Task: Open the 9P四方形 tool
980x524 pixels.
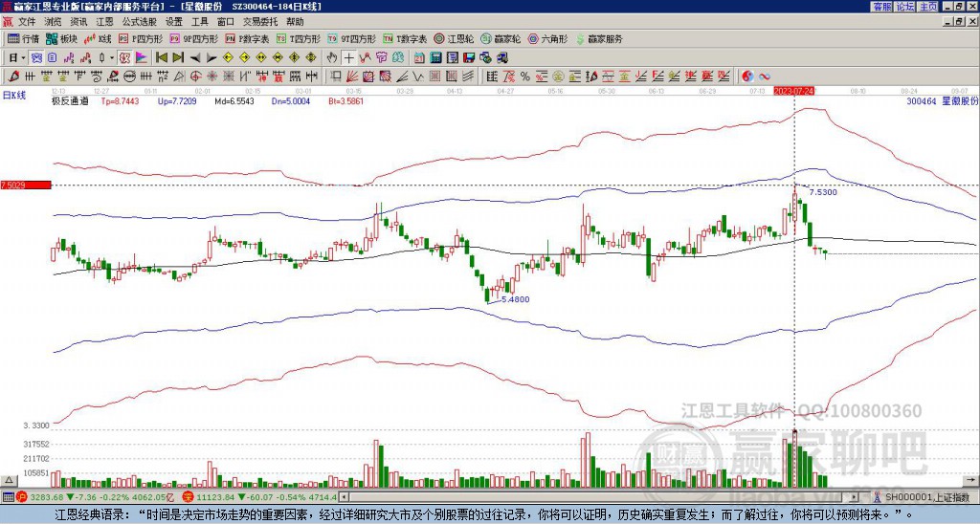Action: point(193,38)
